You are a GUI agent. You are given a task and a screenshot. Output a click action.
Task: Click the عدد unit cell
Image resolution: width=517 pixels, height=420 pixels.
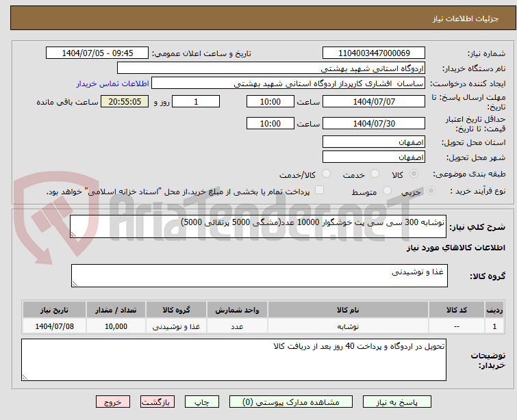pyautogui.click(x=237, y=326)
